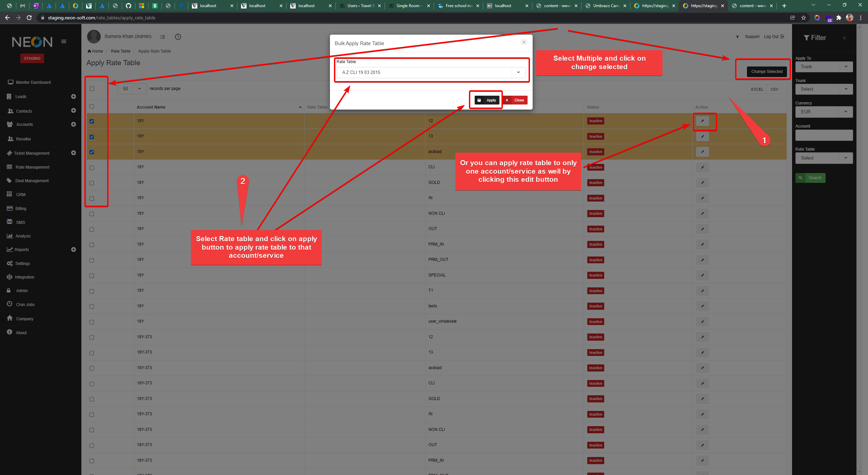Viewport: 868px width, 475px height.
Task: Close the Bulk Apply Rate Table dialog
Action: coord(524,42)
